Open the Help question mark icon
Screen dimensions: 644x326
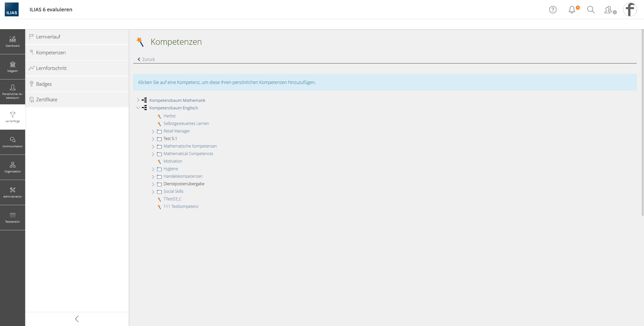click(x=553, y=10)
